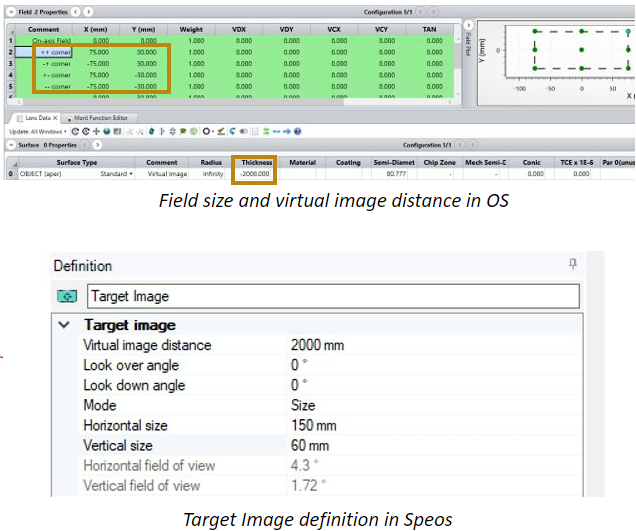
Task: Open the circle aperture tool menu
Action: (208, 131)
